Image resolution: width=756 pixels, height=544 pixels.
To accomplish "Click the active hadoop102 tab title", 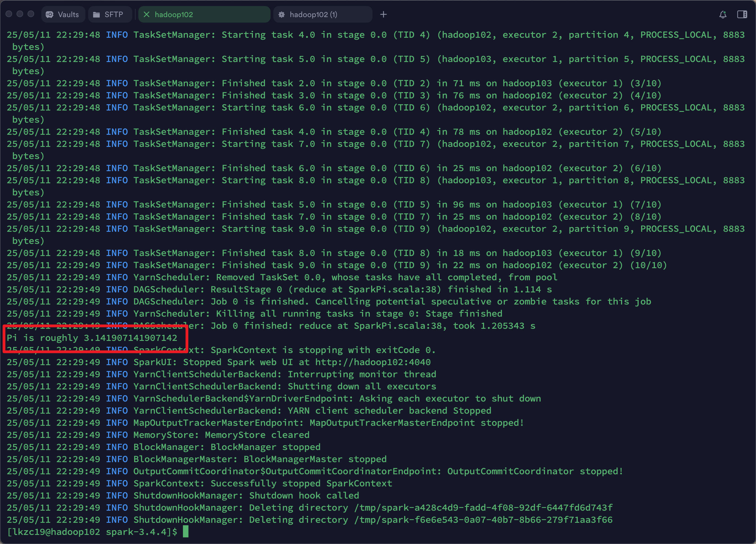I will (x=174, y=14).
